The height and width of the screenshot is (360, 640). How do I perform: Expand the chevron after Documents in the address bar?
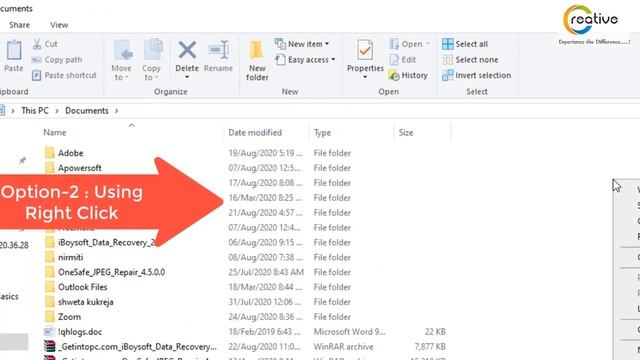(x=116, y=111)
